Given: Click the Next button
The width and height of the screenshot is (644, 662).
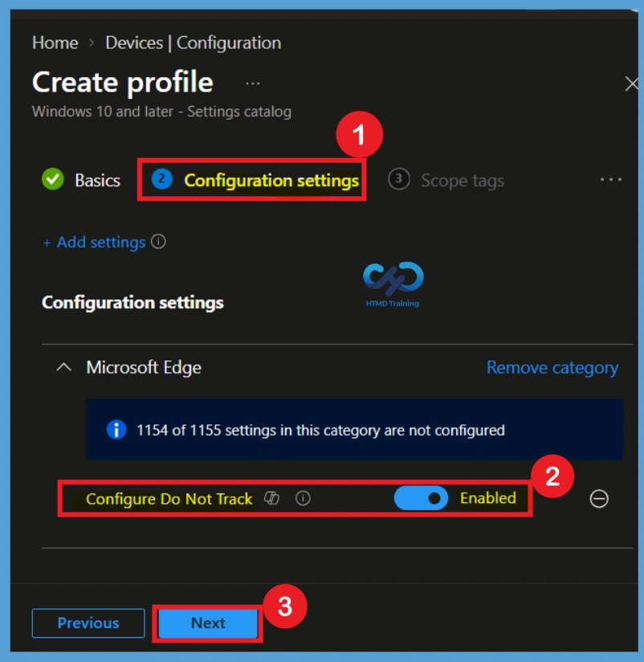Looking at the screenshot, I should click(x=208, y=623).
